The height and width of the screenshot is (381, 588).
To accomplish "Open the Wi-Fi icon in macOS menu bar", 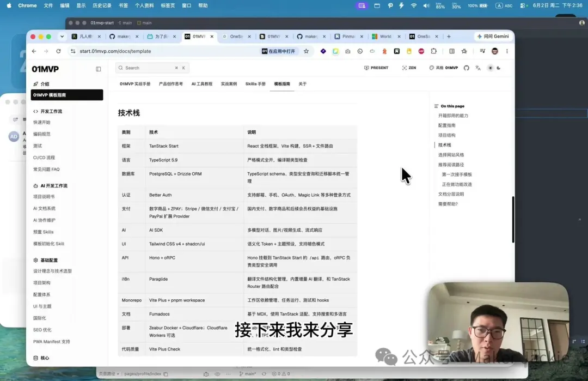I will [x=414, y=5].
